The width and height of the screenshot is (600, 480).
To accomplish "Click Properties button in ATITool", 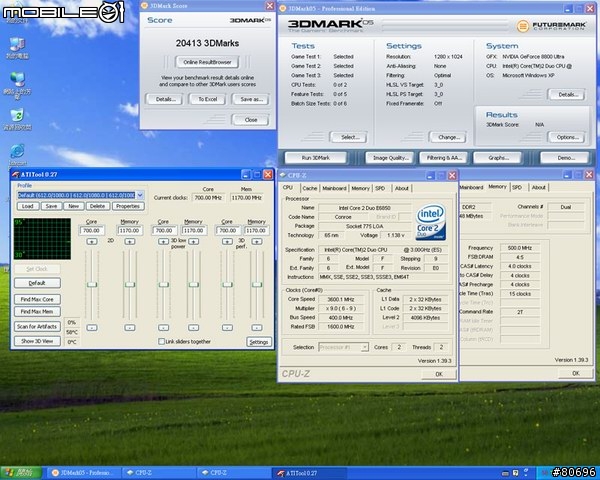I will (x=128, y=206).
